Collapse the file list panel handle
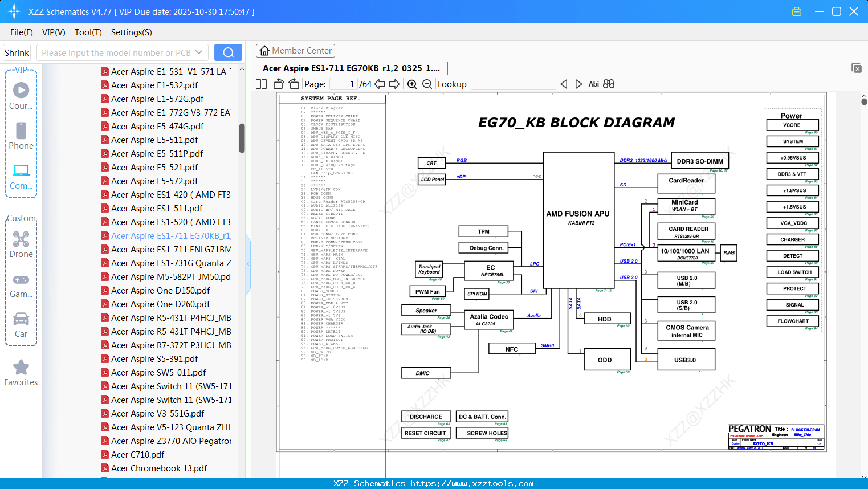The height and width of the screenshot is (489, 868). (x=248, y=264)
